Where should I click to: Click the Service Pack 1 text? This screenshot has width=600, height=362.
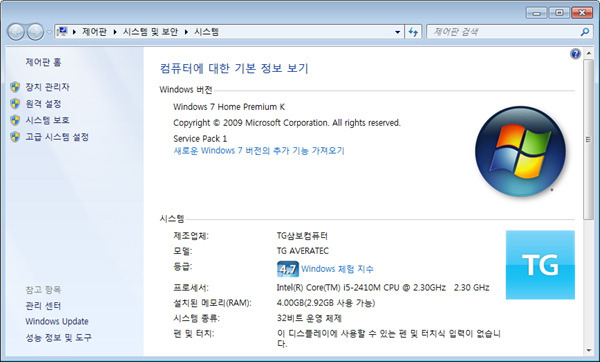coord(200,139)
